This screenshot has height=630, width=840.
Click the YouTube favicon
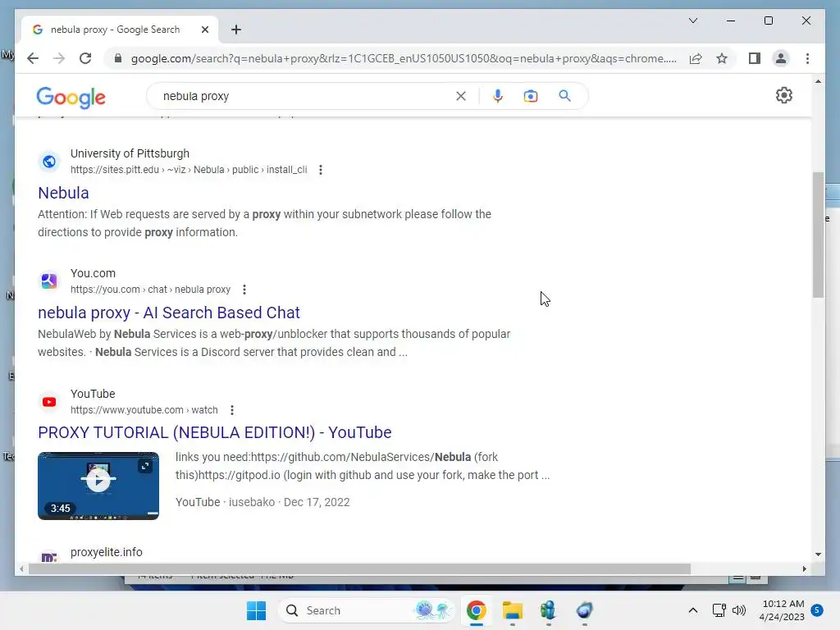tap(49, 402)
